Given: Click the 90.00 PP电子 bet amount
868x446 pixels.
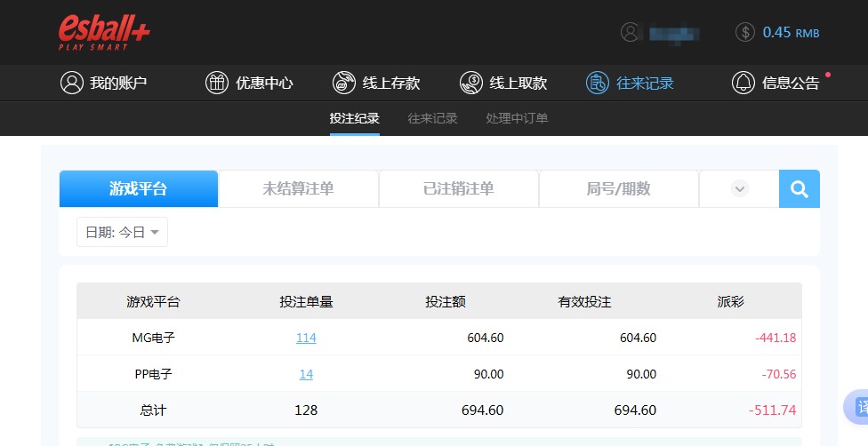Looking at the screenshot, I should click(489, 374).
